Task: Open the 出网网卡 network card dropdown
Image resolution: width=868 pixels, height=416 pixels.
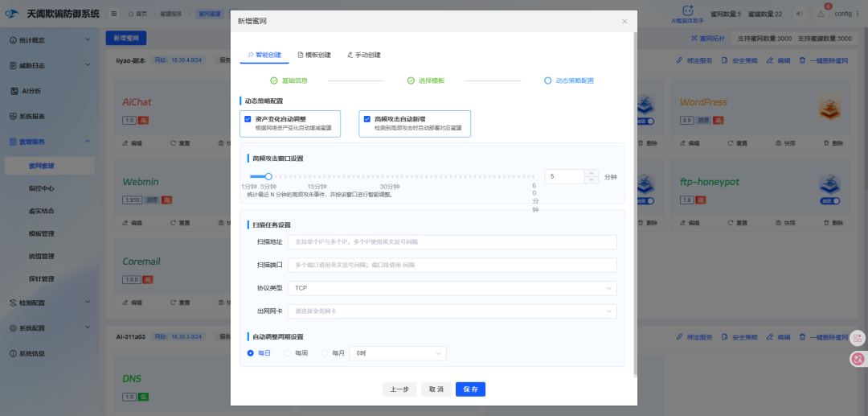Action: point(452,310)
